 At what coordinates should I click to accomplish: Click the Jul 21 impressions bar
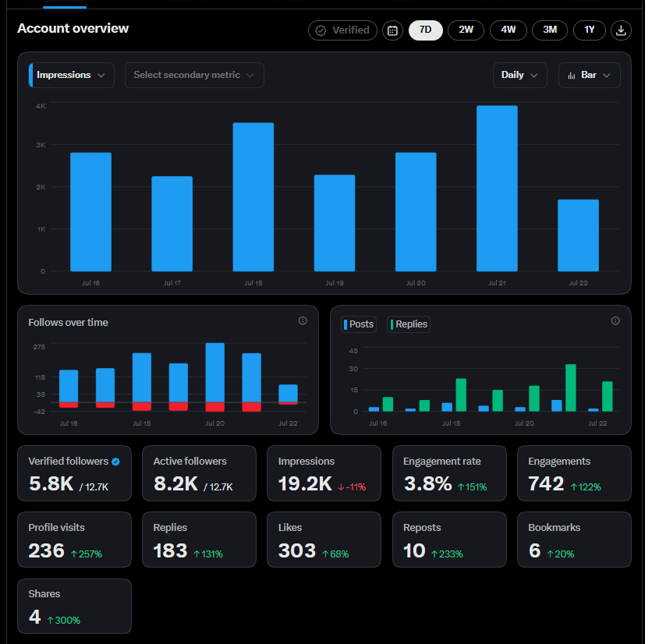pyautogui.click(x=497, y=189)
